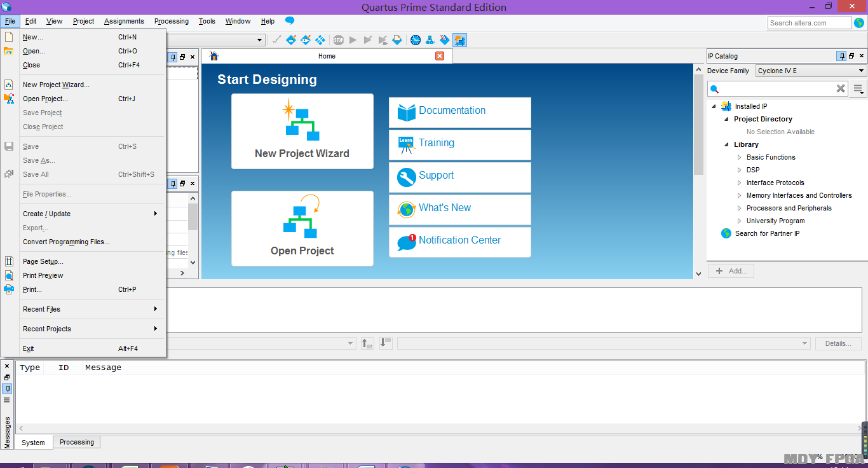Close the Home tab with red X
This screenshot has height=468, width=868.
pos(440,56)
